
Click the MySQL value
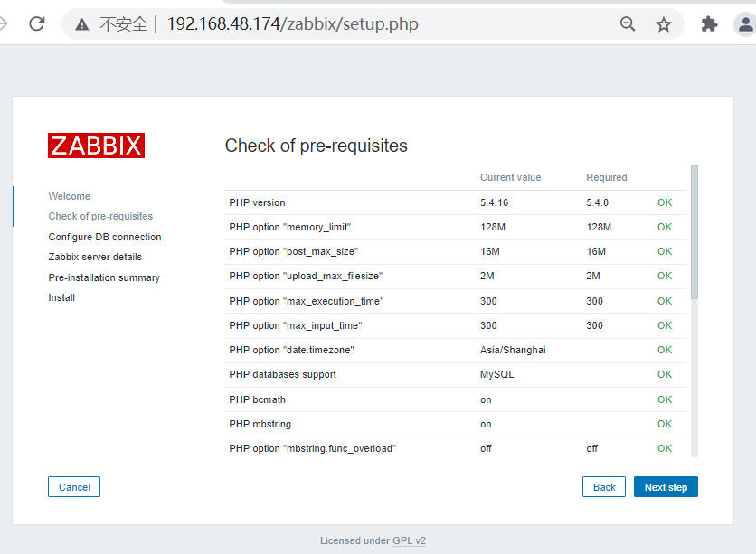tap(497, 374)
